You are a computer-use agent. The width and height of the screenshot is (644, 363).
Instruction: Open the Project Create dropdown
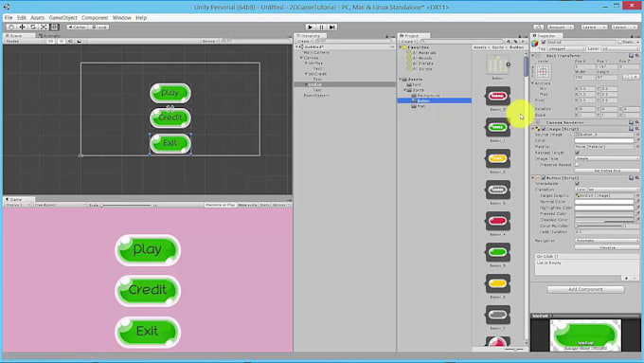(408, 42)
